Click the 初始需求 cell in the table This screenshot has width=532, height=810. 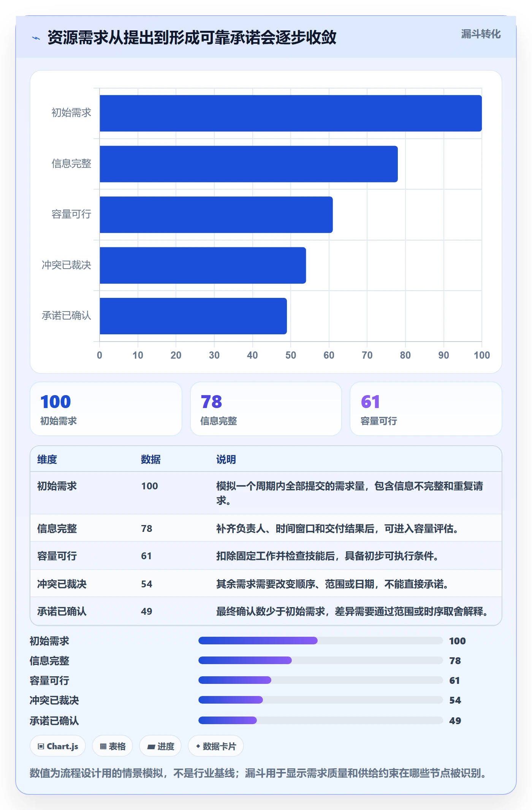click(x=57, y=486)
